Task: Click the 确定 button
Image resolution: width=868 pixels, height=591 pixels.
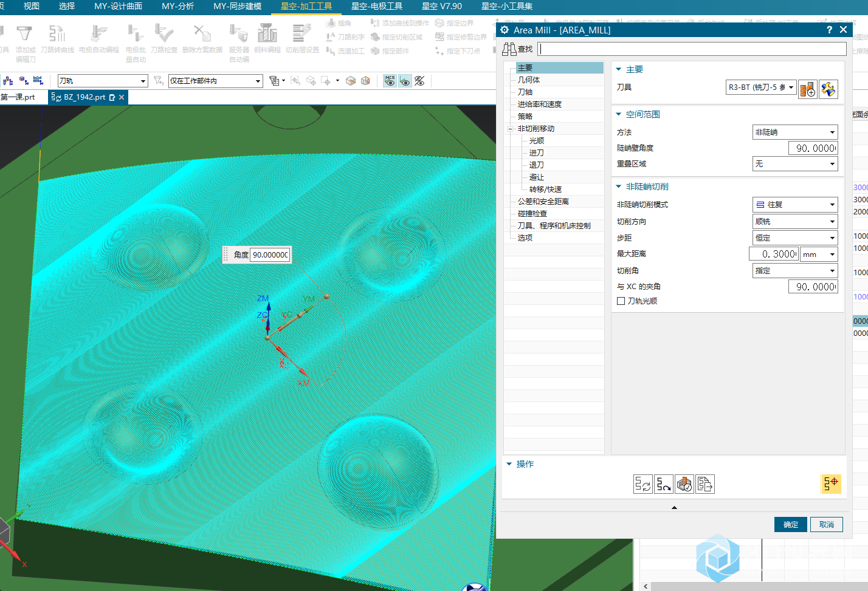Action: [x=790, y=525]
